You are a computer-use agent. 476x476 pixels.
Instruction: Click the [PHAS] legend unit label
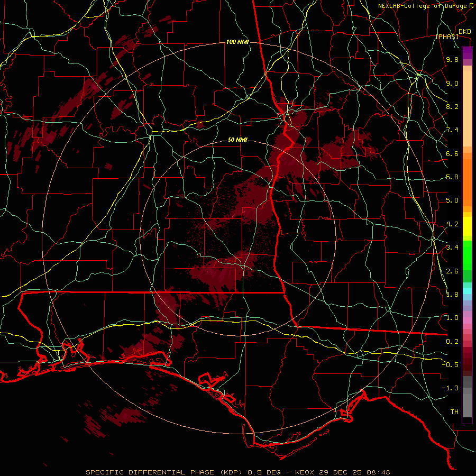447,37
